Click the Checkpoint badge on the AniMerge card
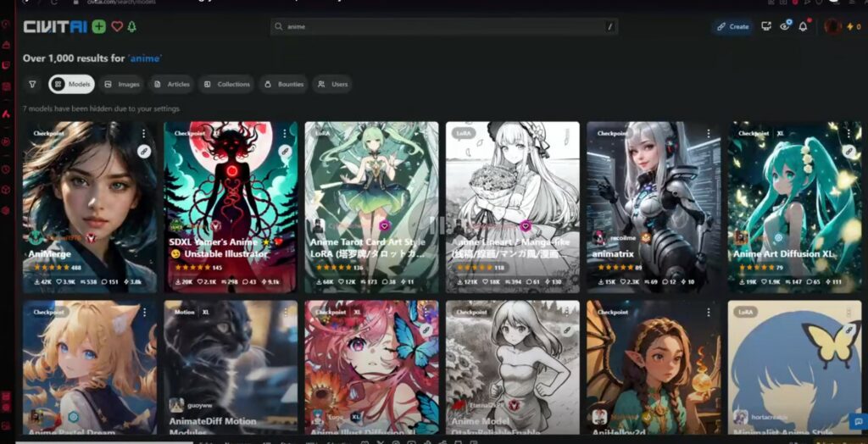The image size is (868, 444). 48,133
